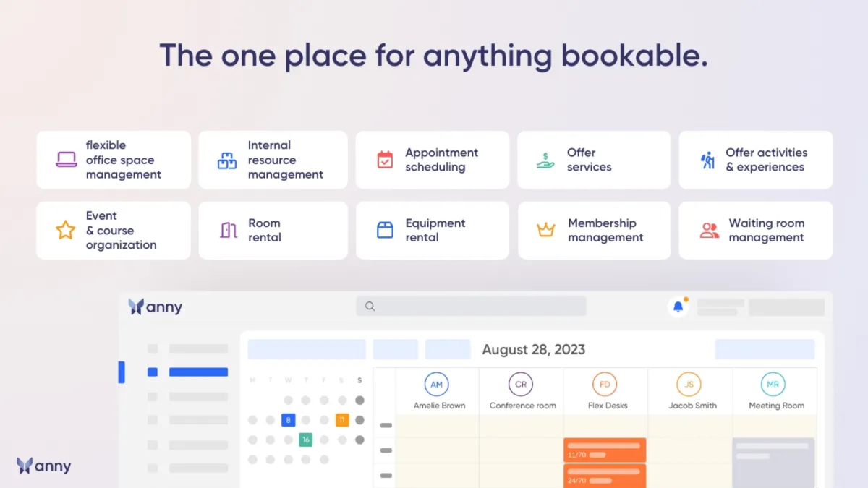
Task: Open the Offer services card
Action: (x=594, y=160)
